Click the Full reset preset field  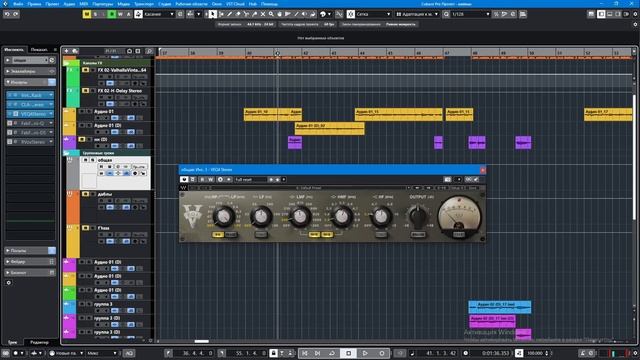point(250,179)
